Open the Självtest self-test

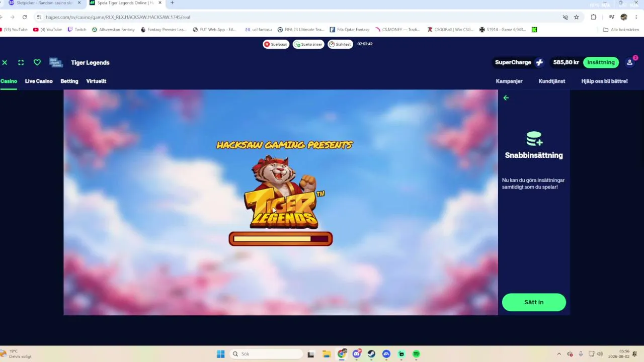pyautogui.click(x=340, y=44)
